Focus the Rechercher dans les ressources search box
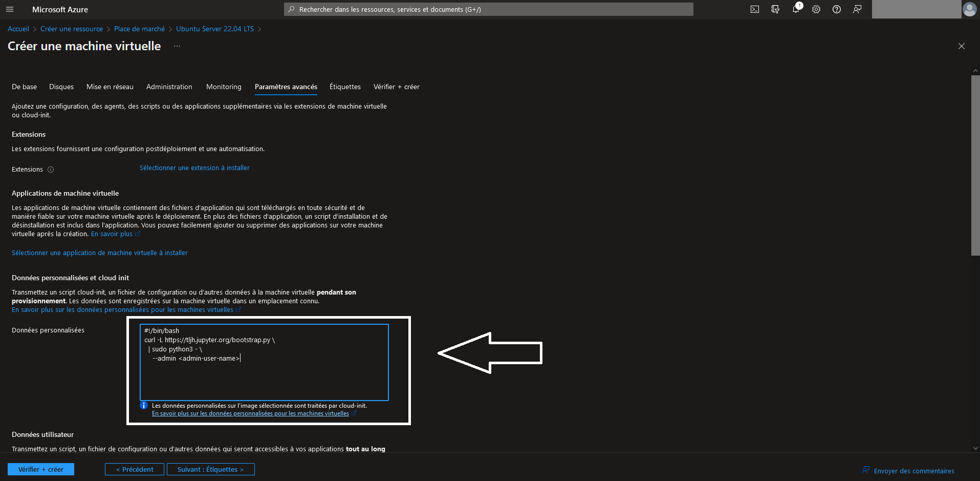980x481 pixels. coord(489,9)
